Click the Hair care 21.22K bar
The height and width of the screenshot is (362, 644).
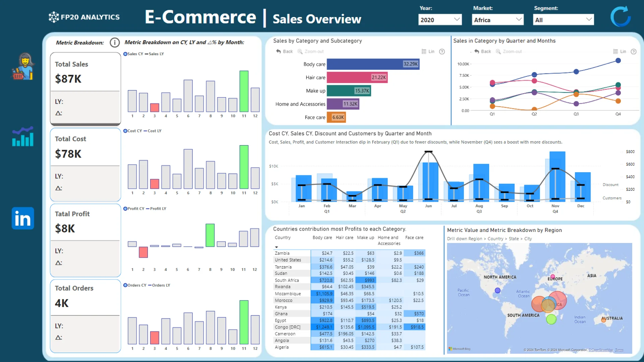(357, 77)
